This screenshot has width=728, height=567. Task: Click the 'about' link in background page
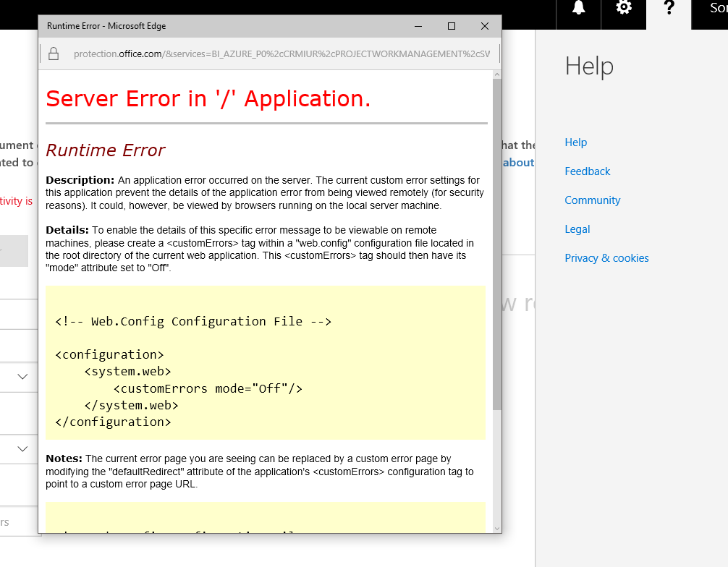(x=519, y=163)
